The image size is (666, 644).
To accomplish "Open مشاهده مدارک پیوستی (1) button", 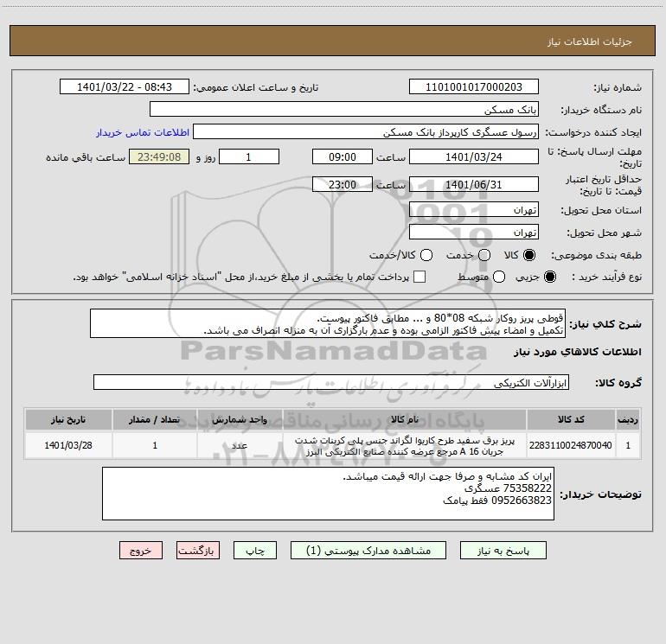I will point(368,551).
